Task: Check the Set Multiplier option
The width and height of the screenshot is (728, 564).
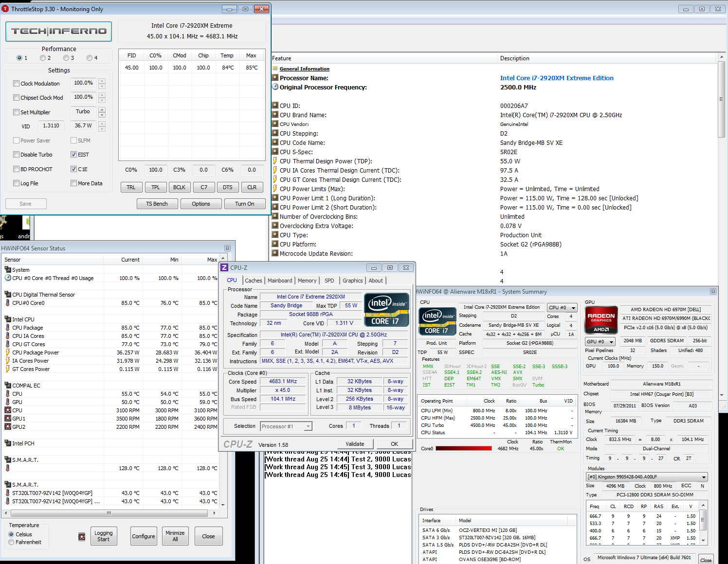Action: click(17, 112)
